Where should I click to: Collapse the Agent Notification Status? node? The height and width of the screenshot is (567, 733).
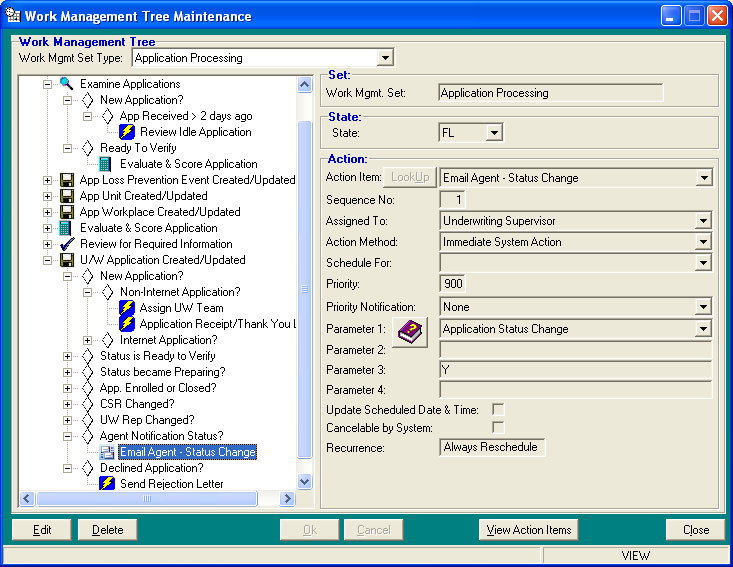pos(67,436)
